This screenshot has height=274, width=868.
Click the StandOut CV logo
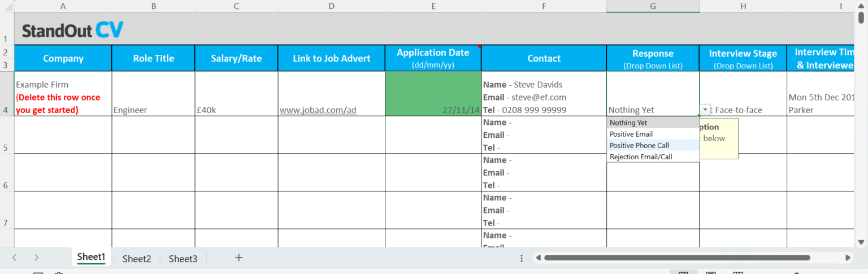tap(72, 30)
